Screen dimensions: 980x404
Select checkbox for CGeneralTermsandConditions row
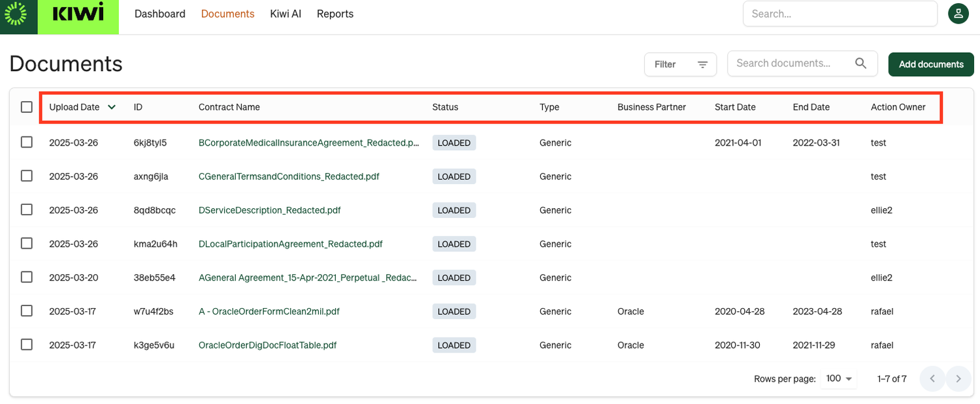click(x=27, y=176)
